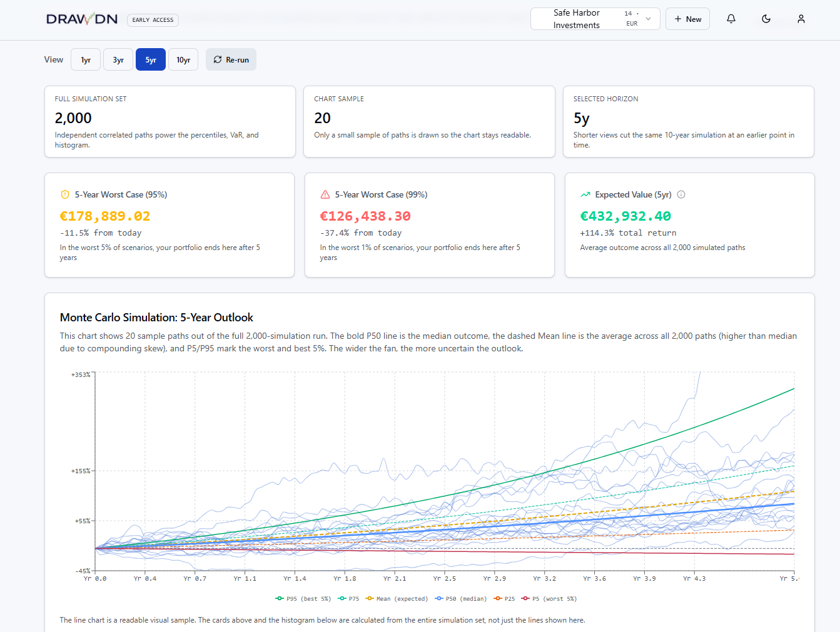
Task: Switch to the 1yr view
Action: [86, 60]
